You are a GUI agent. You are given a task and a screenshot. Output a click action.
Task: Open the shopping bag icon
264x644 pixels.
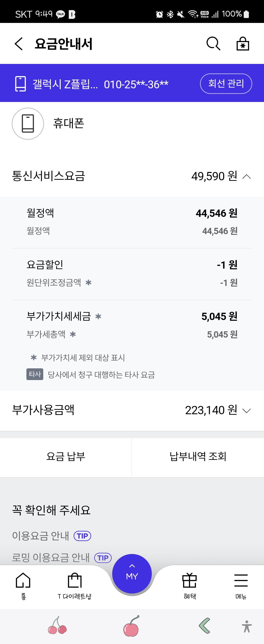[x=243, y=44]
